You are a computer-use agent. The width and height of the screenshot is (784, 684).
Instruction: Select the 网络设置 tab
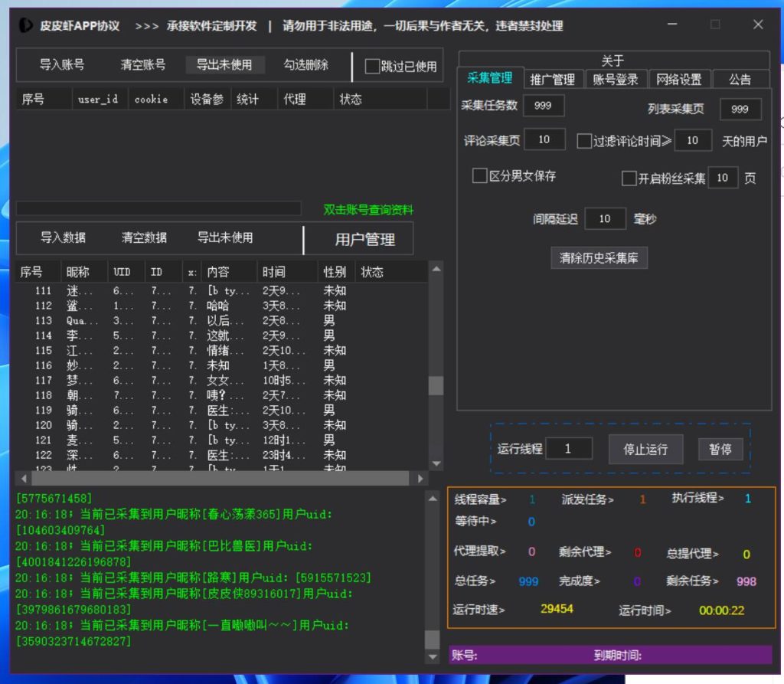678,80
